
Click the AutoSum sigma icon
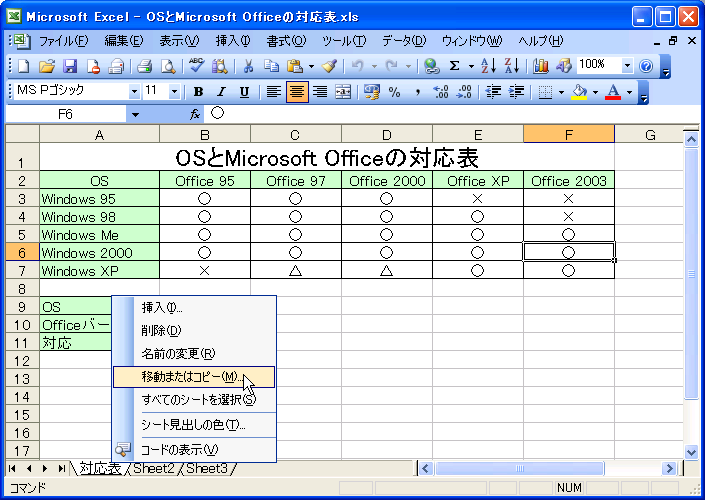(x=455, y=66)
